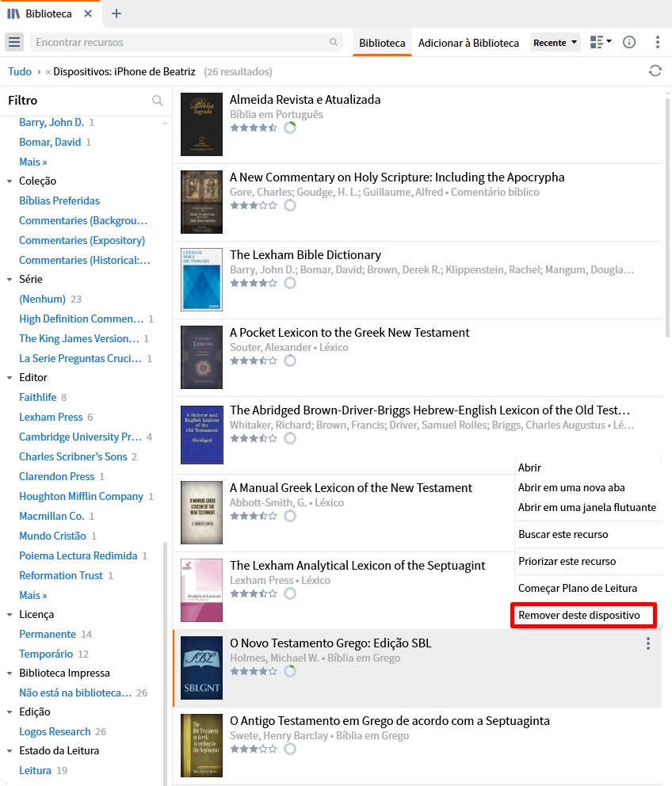This screenshot has width=672, height=786.
Task: Rate Almeida Revista e Atualizada stars
Action: pyautogui.click(x=254, y=128)
